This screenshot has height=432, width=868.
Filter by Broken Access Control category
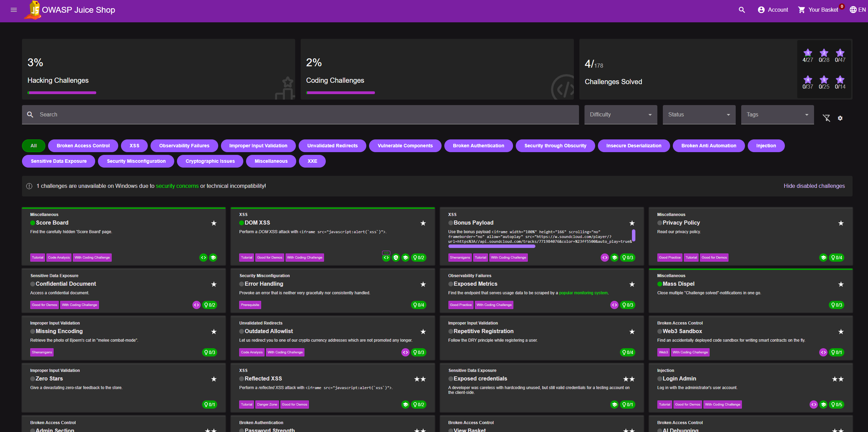(83, 146)
